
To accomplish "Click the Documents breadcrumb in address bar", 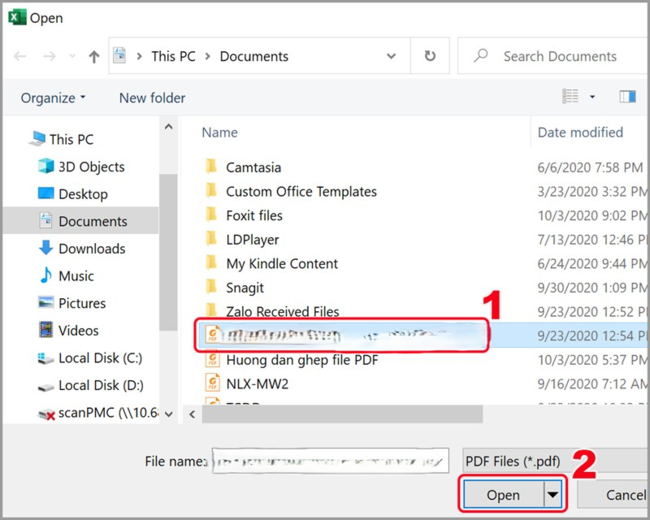I will (253, 56).
